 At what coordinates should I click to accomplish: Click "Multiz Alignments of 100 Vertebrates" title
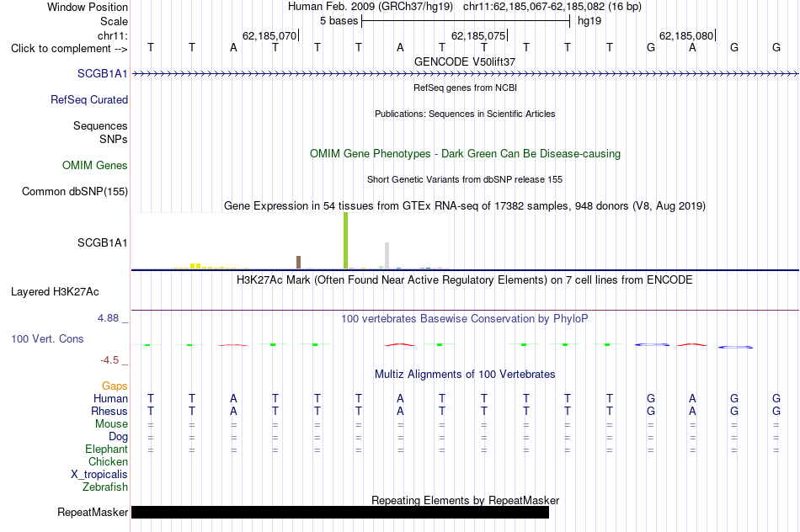coord(465,375)
